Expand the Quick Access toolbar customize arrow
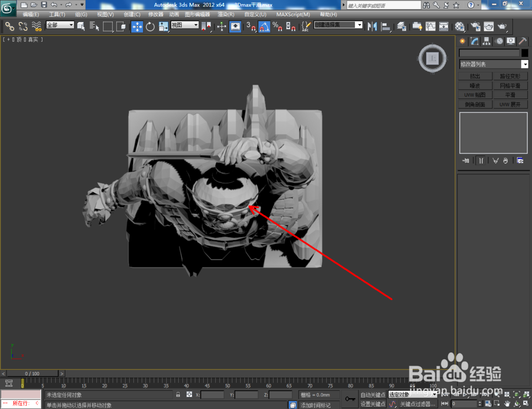The height and width of the screenshot is (409, 532). click(82, 5)
